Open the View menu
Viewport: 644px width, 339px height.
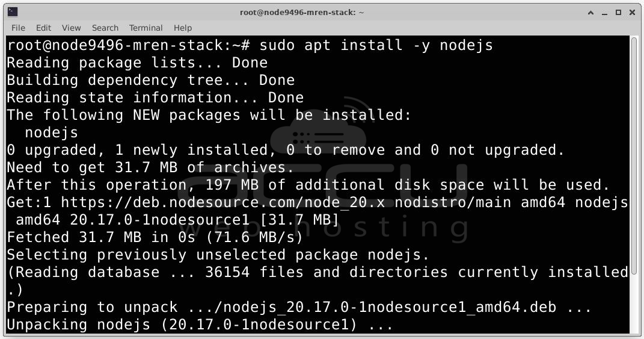click(x=71, y=28)
